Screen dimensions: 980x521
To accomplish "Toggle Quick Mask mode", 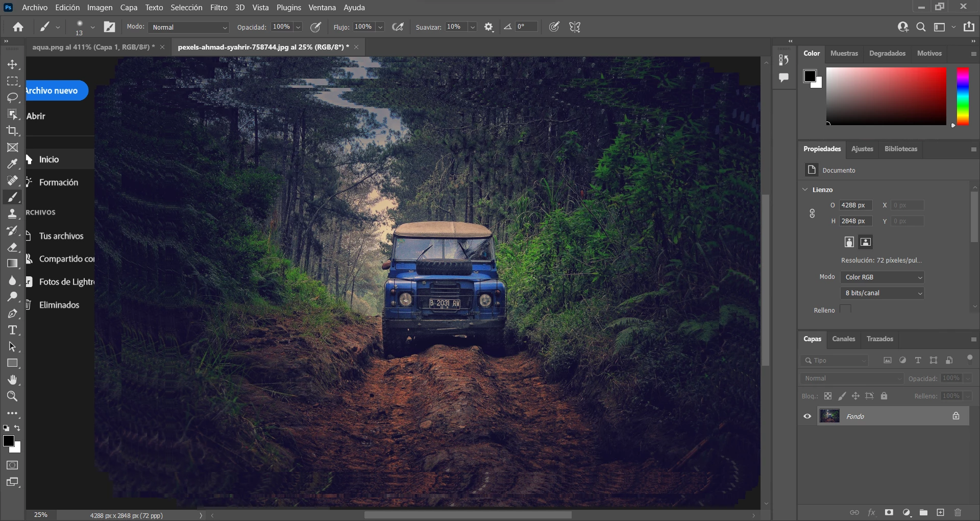I will [x=12, y=465].
